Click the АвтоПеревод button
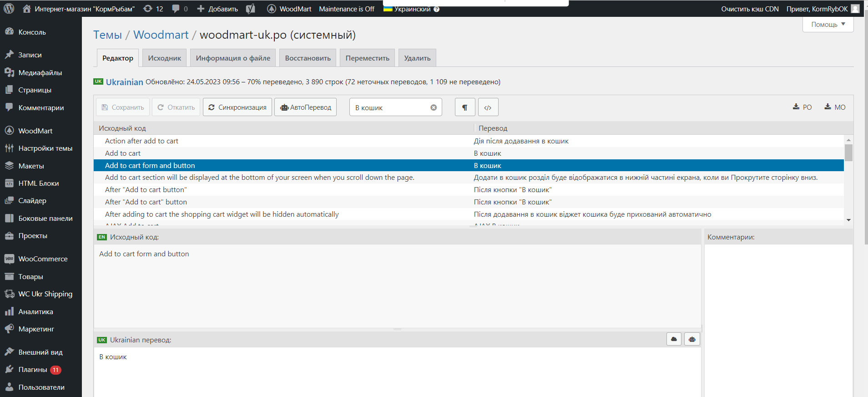The height and width of the screenshot is (397, 868). coord(305,107)
